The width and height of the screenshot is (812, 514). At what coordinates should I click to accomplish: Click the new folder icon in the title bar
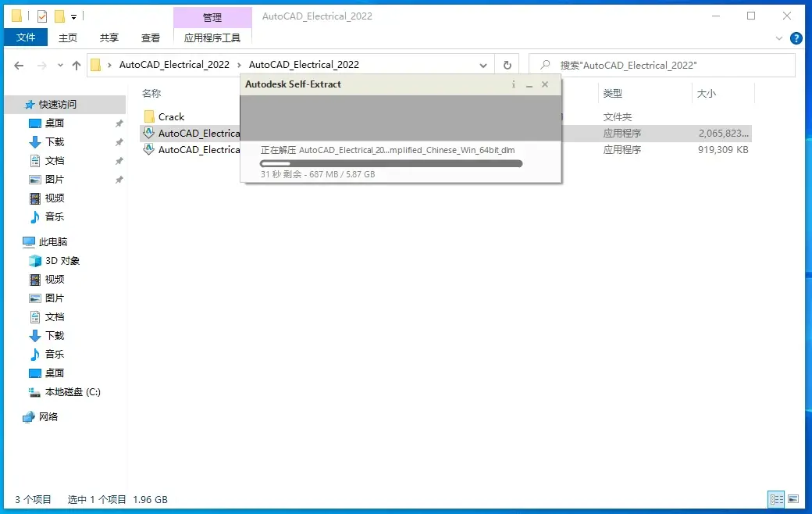[59, 16]
